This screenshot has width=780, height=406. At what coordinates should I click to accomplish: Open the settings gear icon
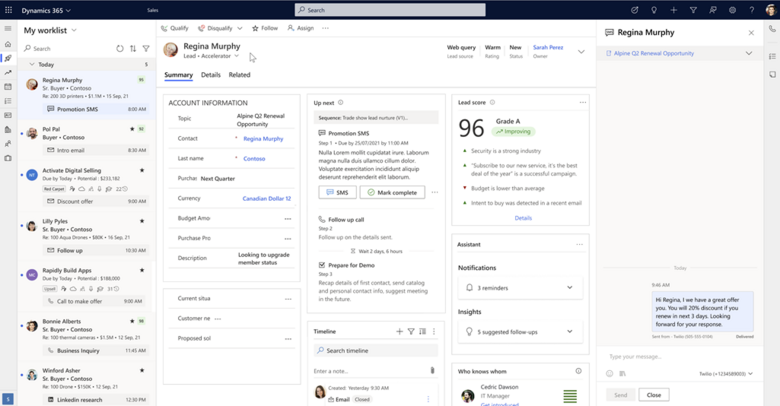coord(732,10)
